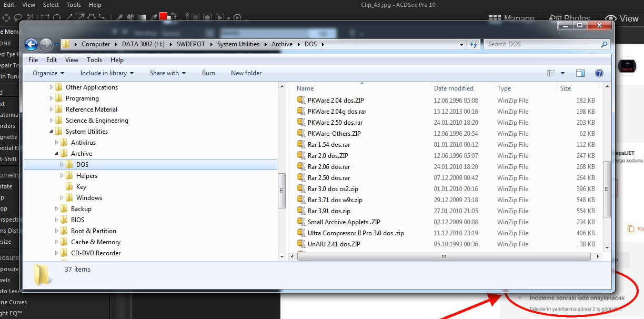The height and width of the screenshot is (319, 644).
Task: Click Include in library button
Action: tap(107, 73)
